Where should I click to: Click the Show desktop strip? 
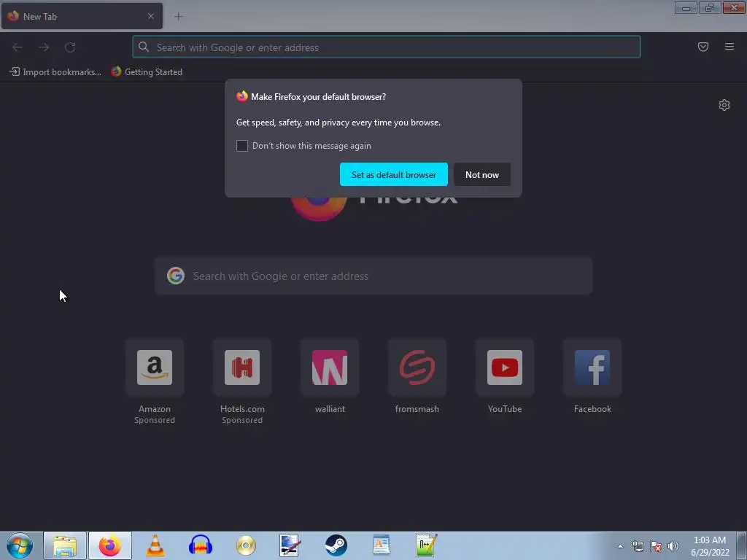[742, 546]
